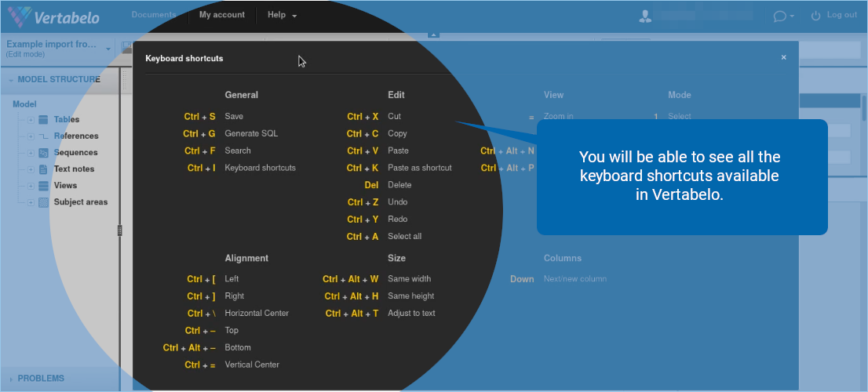Image resolution: width=868 pixels, height=392 pixels.
Task: Click the Next/new column label
Action: coord(575,279)
